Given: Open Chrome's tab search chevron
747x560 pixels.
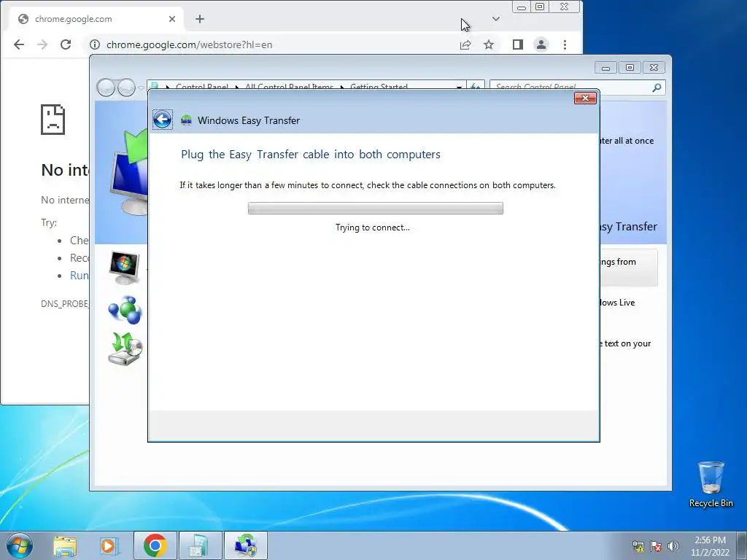Looking at the screenshot, I should pyautogui.click(x=496, y=19).
